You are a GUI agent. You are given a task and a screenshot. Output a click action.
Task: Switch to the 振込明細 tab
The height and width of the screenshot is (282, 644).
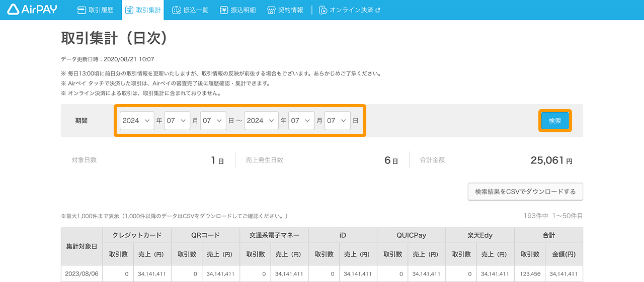237,10
